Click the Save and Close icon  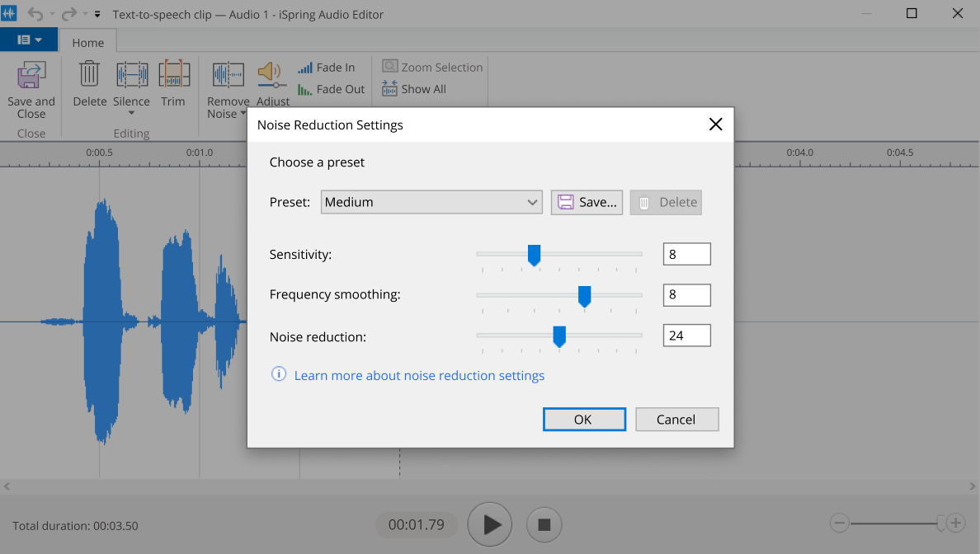tap(31, 74)
